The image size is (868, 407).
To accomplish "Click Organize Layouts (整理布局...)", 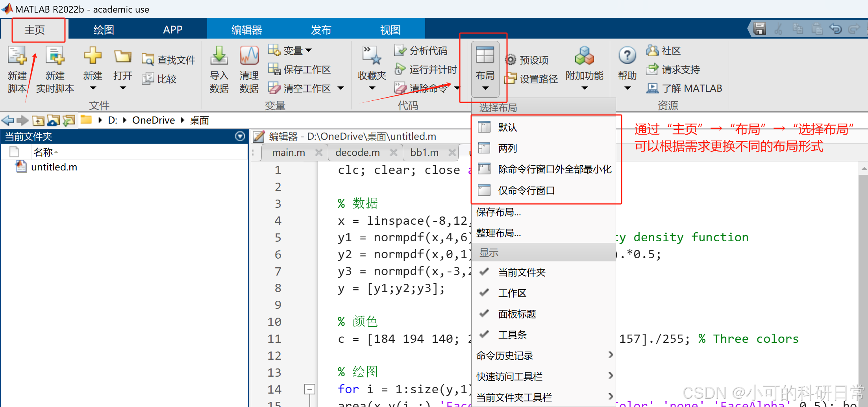I will pos(543,233).
